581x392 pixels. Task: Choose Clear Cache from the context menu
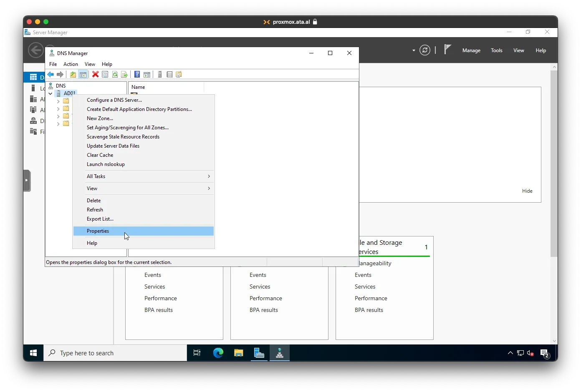click(x=144, y=155)
